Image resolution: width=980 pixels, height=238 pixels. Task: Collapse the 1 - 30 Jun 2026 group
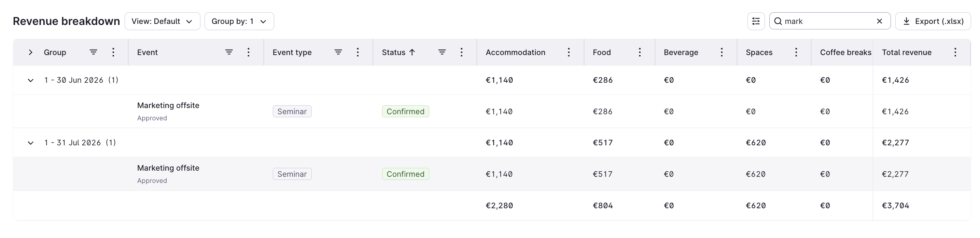30,80
